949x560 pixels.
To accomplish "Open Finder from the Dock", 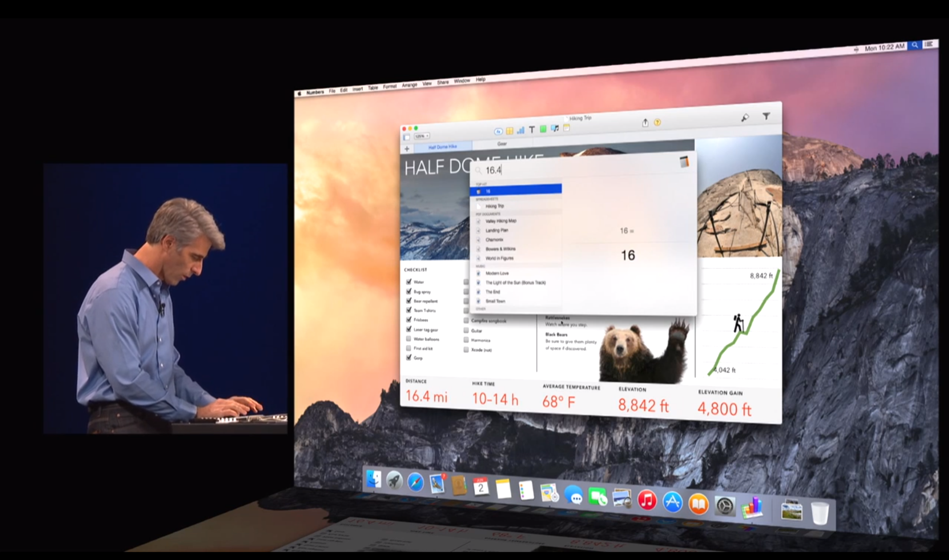I will pos(373,479).
